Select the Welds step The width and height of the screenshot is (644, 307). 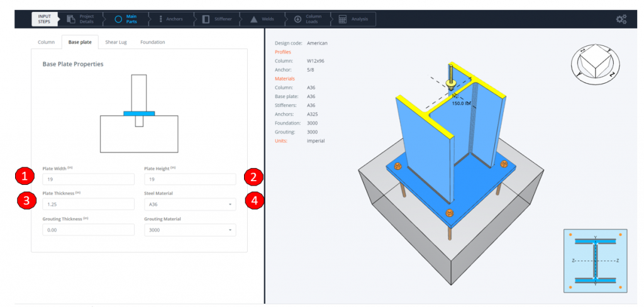[x=262, y=19]
